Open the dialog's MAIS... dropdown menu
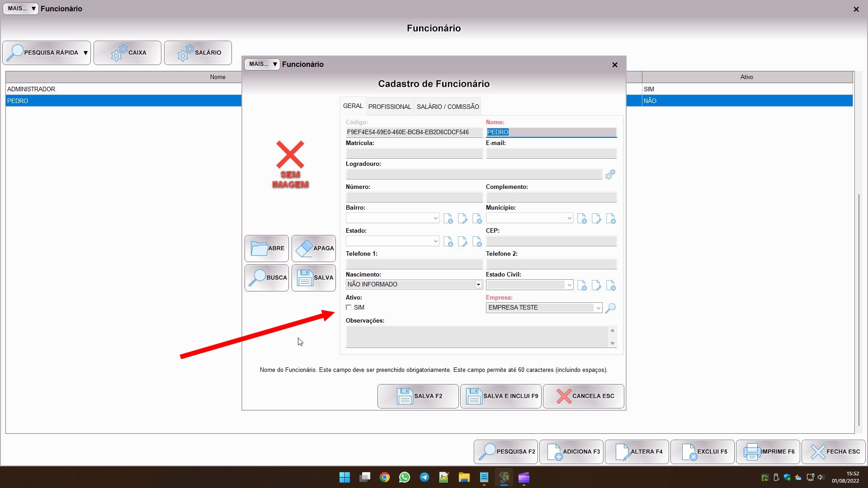Screen dimensions: 868x488 tap(262, 64)
